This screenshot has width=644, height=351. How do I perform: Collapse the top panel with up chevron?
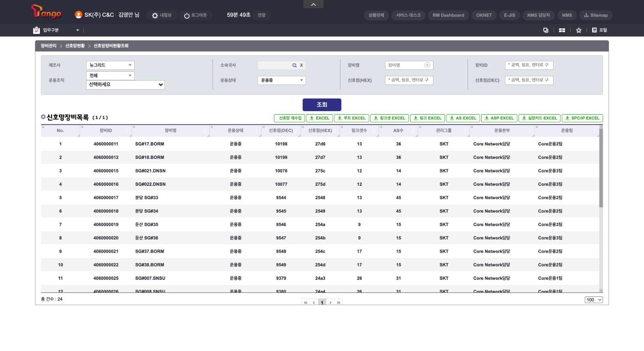(x=313, y=4)
